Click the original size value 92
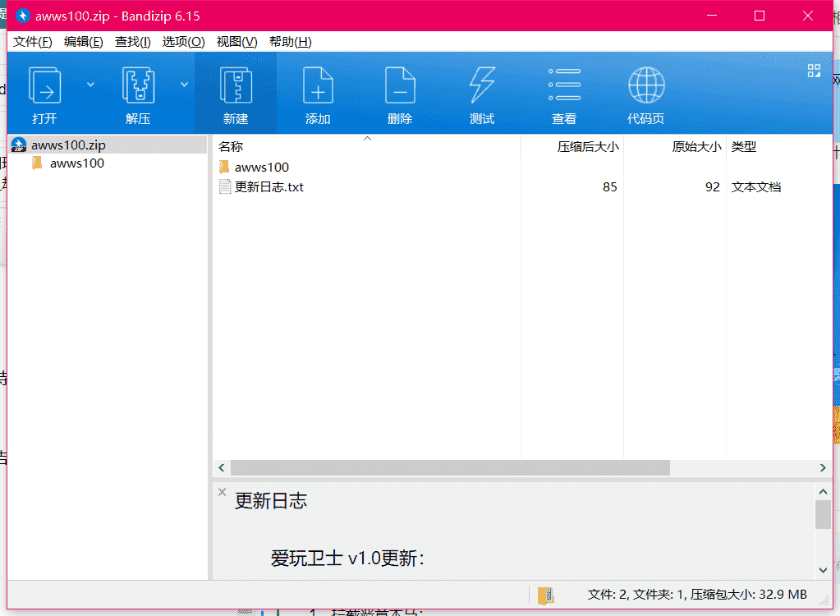 pyautogui.click(x=713, y=187)
